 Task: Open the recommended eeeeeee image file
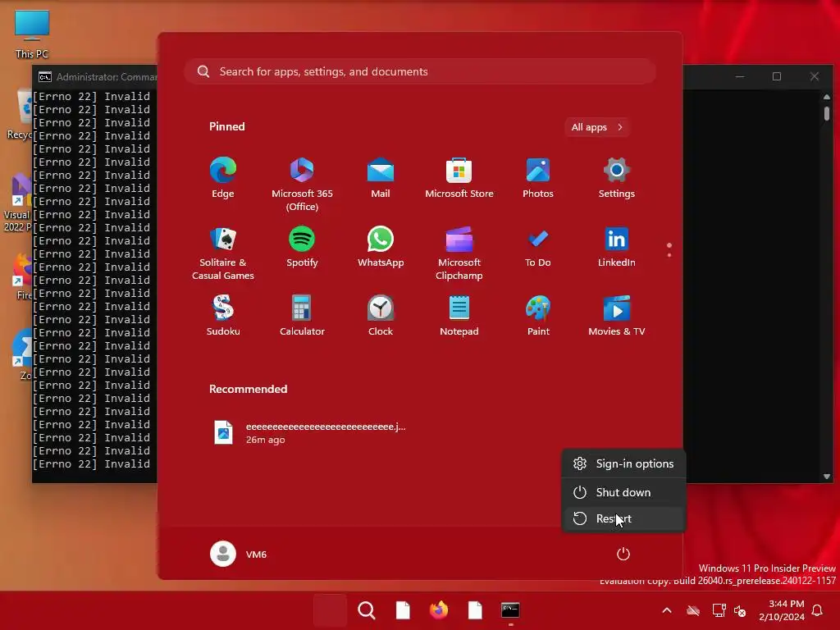pyautogui.click(x=309, y=433)
